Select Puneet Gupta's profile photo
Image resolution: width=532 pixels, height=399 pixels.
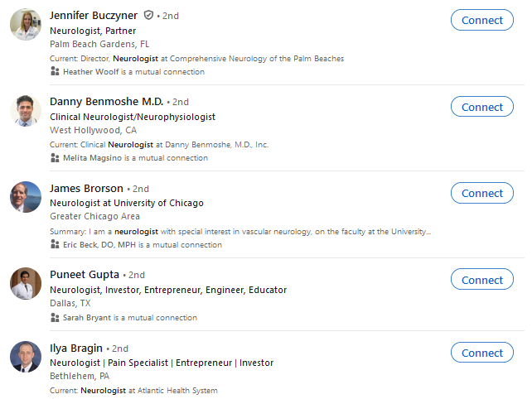click(x=26, y=284)
